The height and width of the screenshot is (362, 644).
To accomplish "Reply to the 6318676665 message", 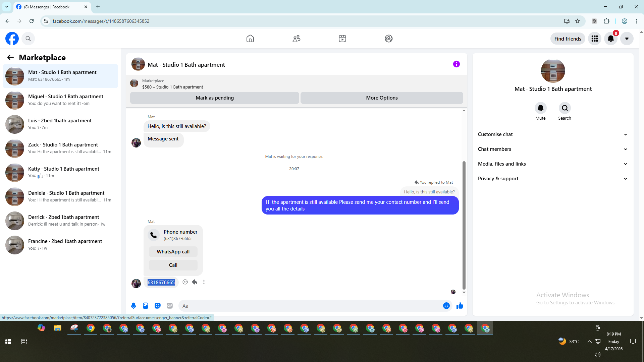I will (195, 282).
